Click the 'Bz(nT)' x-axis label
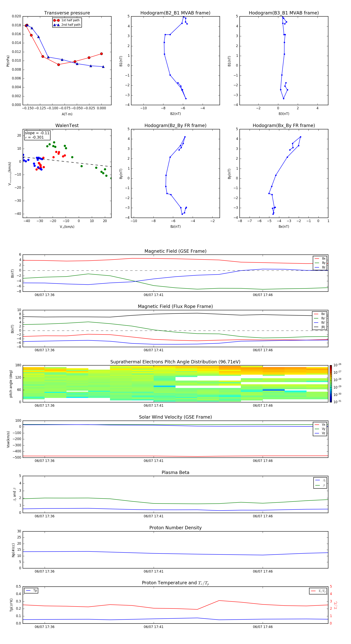 coord(175,227)
